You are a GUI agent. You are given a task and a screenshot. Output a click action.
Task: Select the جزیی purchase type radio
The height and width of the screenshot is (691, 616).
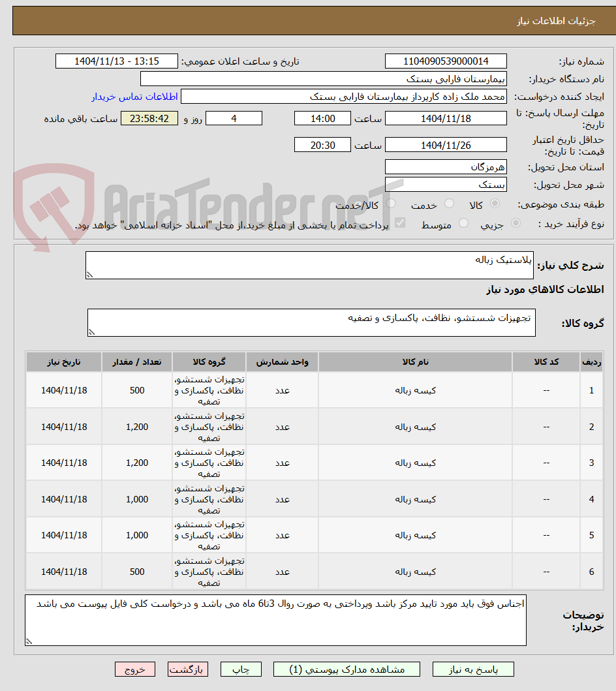click(516, 223)
